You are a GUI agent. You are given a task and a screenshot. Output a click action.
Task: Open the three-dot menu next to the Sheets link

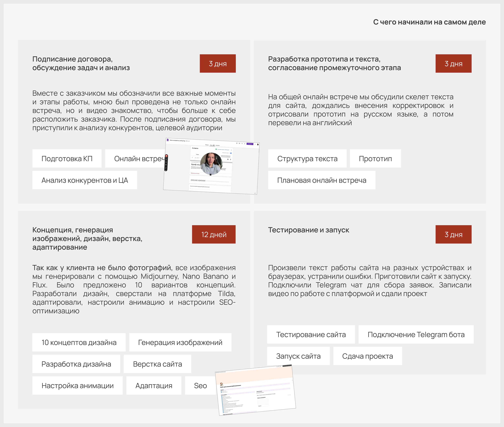231,150
